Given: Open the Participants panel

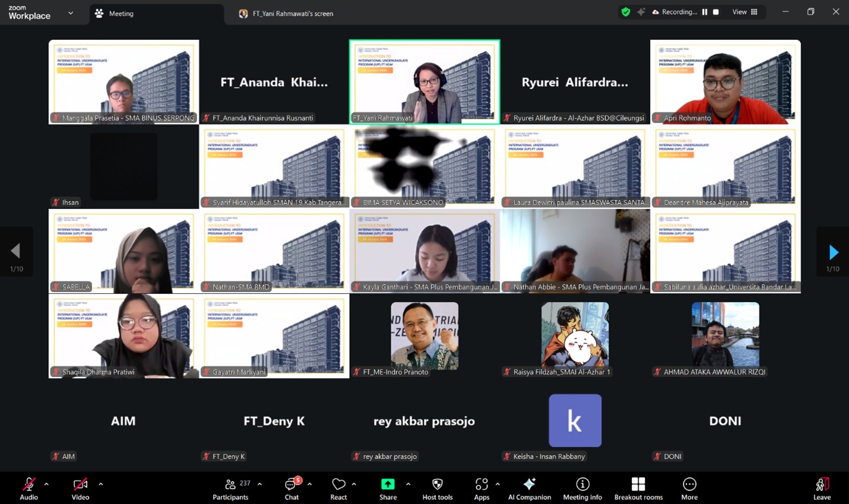Looking at the screenshot, I should point(230,489).
